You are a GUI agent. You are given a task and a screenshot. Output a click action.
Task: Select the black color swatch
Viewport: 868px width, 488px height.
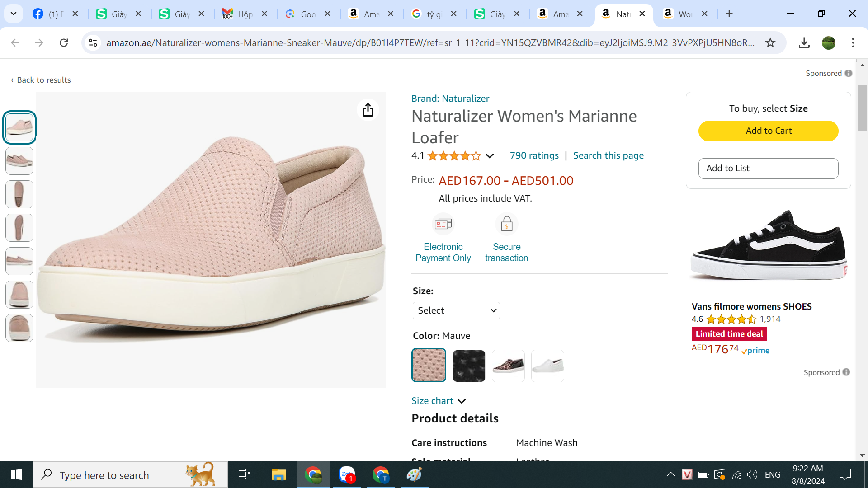click(x=469, y=366)
